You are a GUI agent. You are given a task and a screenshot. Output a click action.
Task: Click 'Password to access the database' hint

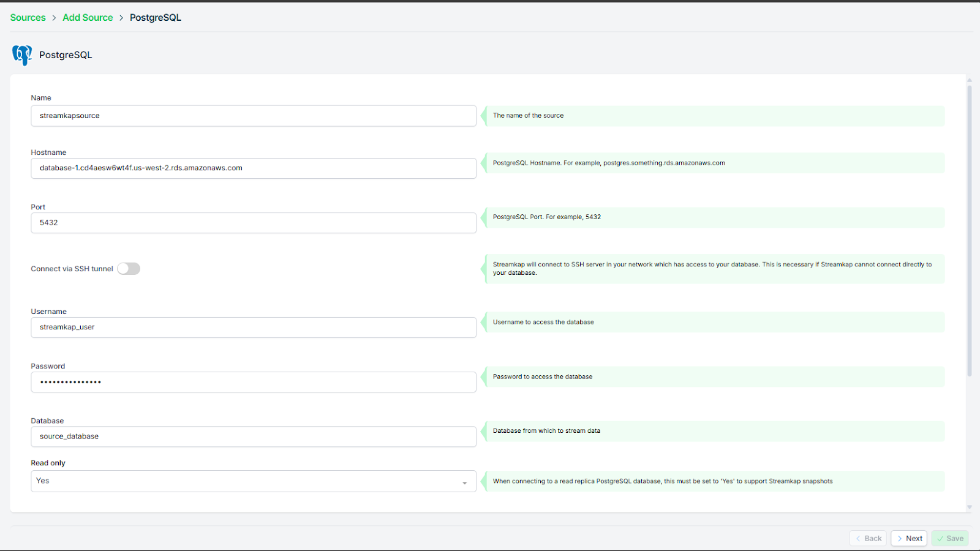click(x=543, y=377)
